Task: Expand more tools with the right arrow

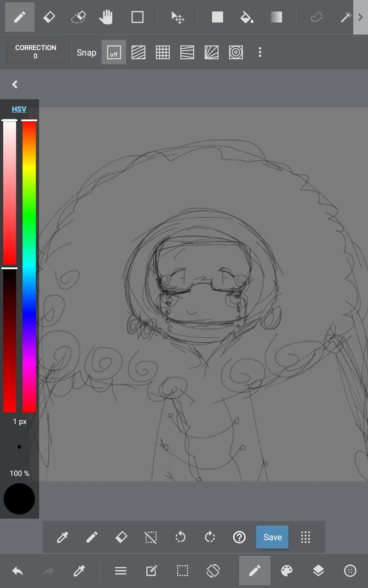Action: 361,17
